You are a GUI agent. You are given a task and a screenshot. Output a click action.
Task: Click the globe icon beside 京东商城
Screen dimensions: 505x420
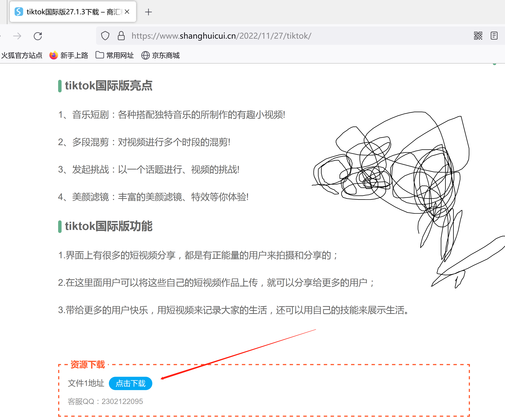pos(145,55)
